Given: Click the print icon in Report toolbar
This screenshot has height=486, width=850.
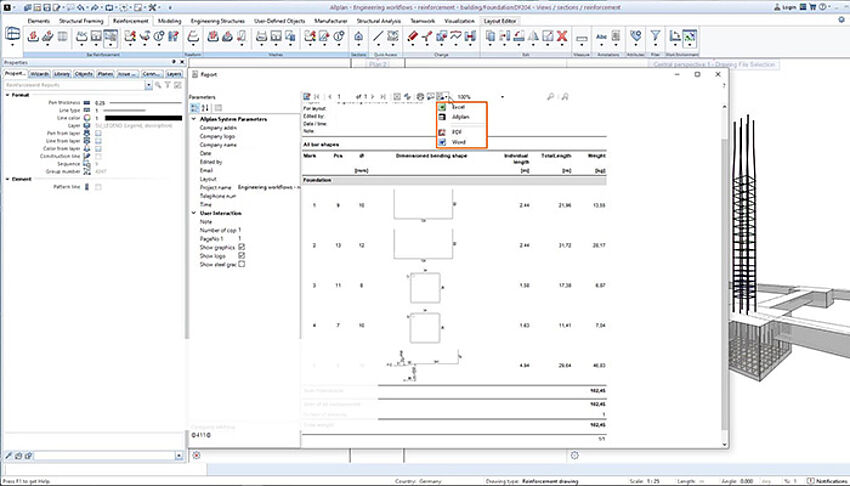Looking at the screenshot, I should (x=421, y=96).
